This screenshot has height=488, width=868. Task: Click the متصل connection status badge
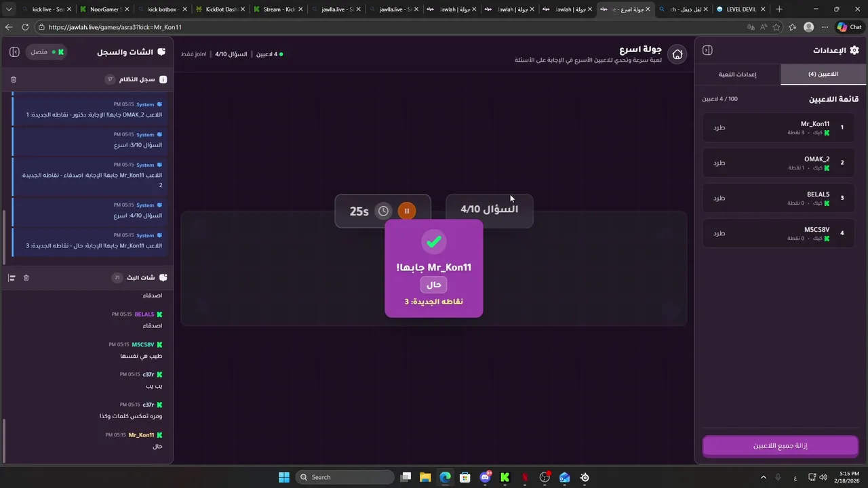click(x=47, y=52)
